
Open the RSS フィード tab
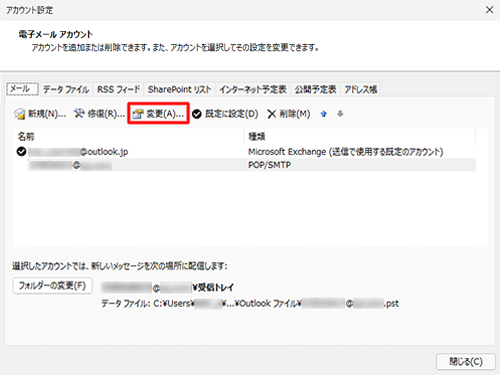point(119,89)
